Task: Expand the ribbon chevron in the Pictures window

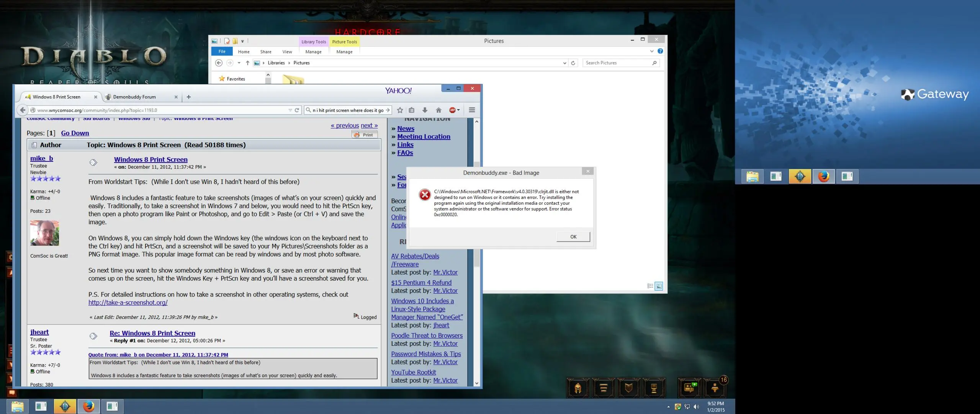Action: 652,51
